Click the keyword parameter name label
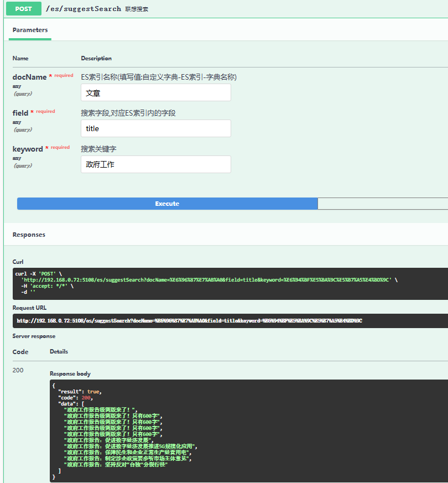 28,149
